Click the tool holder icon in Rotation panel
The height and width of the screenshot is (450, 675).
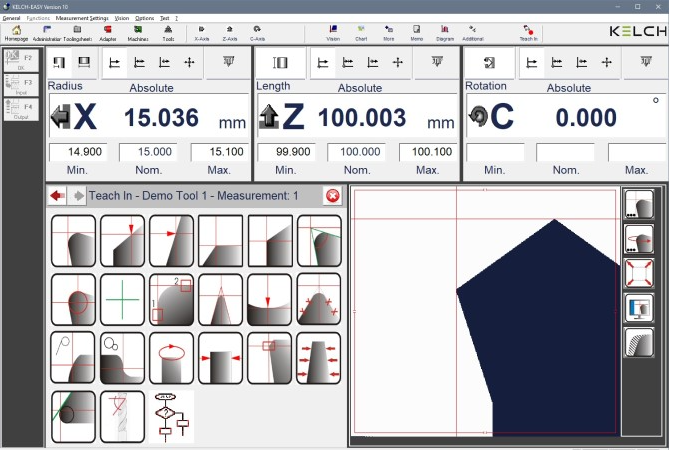tap(645, 62)
